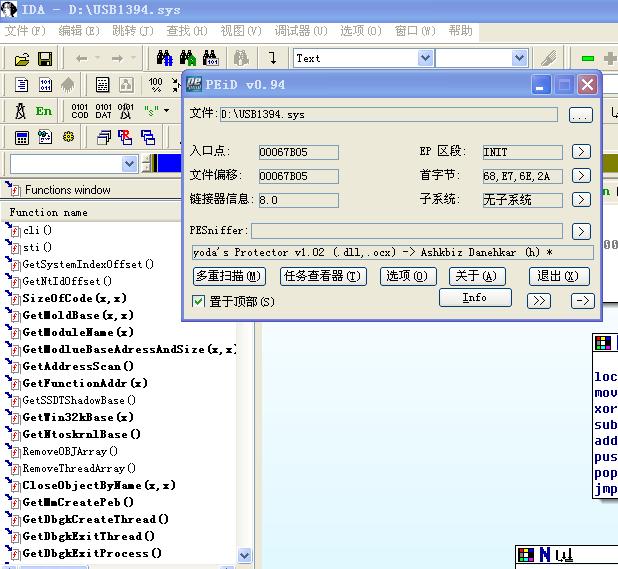618x569 pixels.
Task: Select RemoveThreadArray() in function list
Action: pos(79,469)
